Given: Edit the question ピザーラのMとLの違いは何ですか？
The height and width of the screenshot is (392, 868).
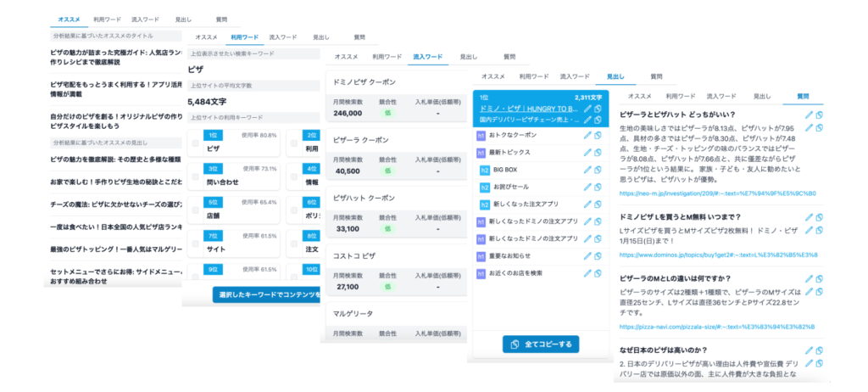Looking at the screenshot, I should [810, 278].
